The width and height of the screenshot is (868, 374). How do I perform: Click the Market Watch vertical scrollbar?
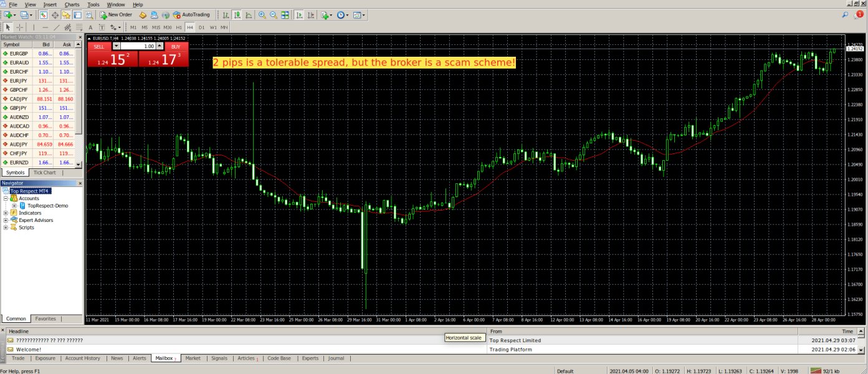(79, 93)
